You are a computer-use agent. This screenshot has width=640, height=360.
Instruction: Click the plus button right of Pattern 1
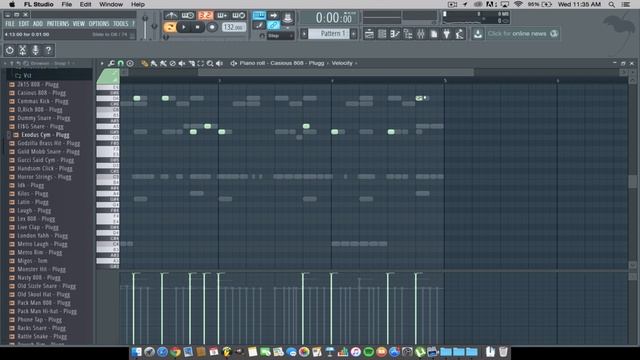click(354, 33)
